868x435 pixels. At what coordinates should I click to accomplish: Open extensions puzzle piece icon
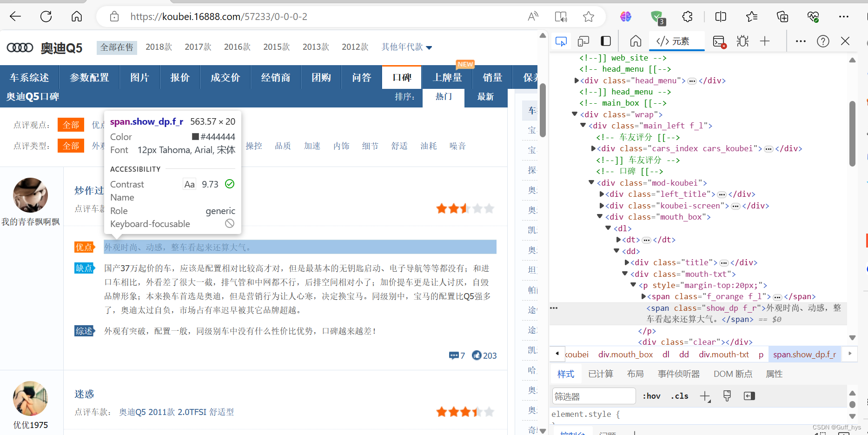coord(688,17)
